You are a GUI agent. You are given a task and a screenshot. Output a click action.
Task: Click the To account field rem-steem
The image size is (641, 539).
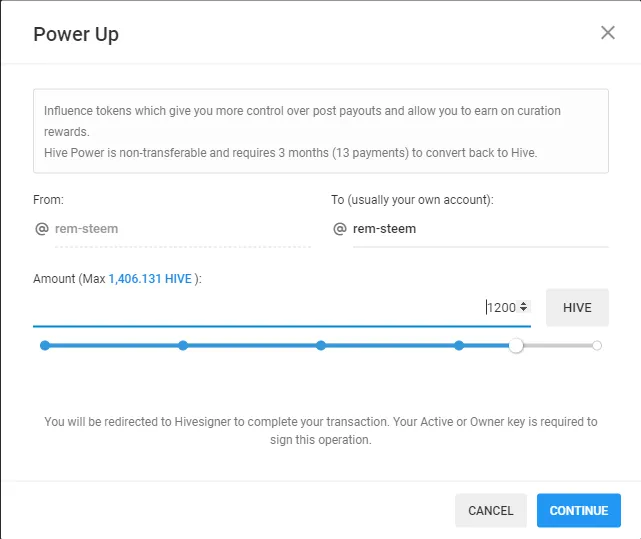tap(480, 229)
